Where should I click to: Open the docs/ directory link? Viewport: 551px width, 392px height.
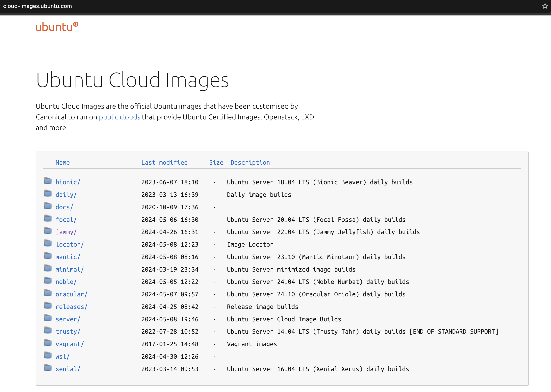pos(64,207)
